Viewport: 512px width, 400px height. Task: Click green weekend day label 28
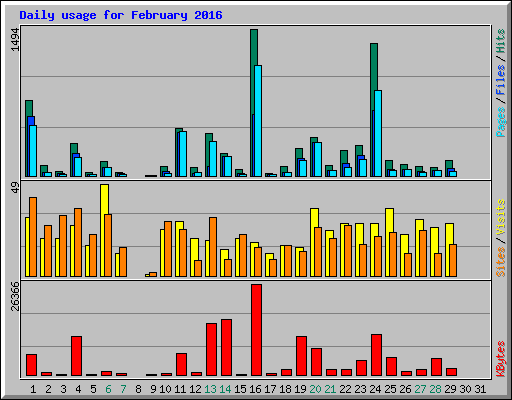coord(435,389)
